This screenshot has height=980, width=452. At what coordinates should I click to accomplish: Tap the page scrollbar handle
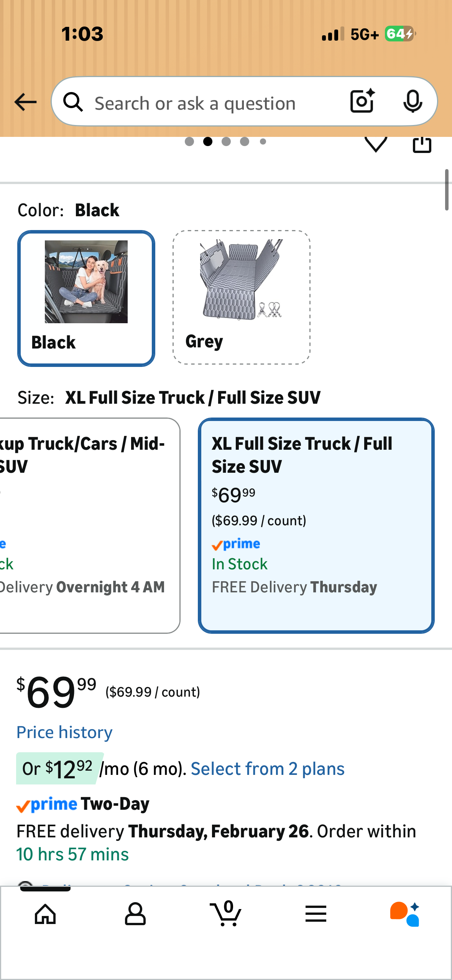[447, 190]
